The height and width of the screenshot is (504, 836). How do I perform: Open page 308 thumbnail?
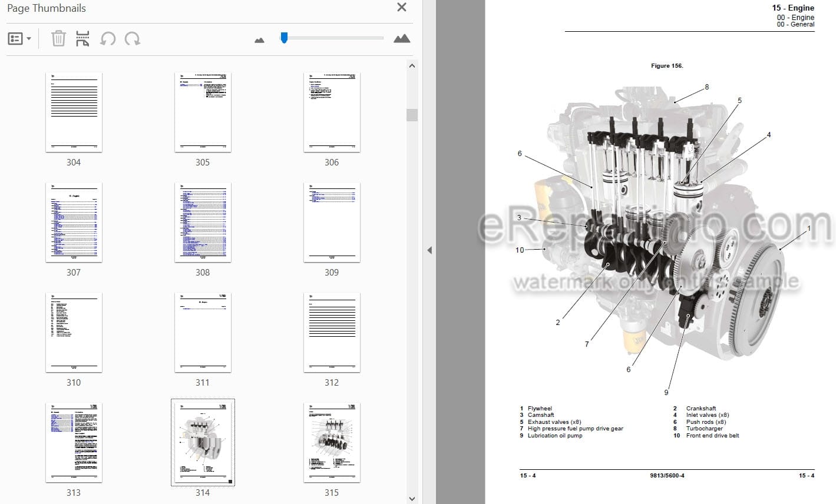pyautogui.click(x=203, y=223)
